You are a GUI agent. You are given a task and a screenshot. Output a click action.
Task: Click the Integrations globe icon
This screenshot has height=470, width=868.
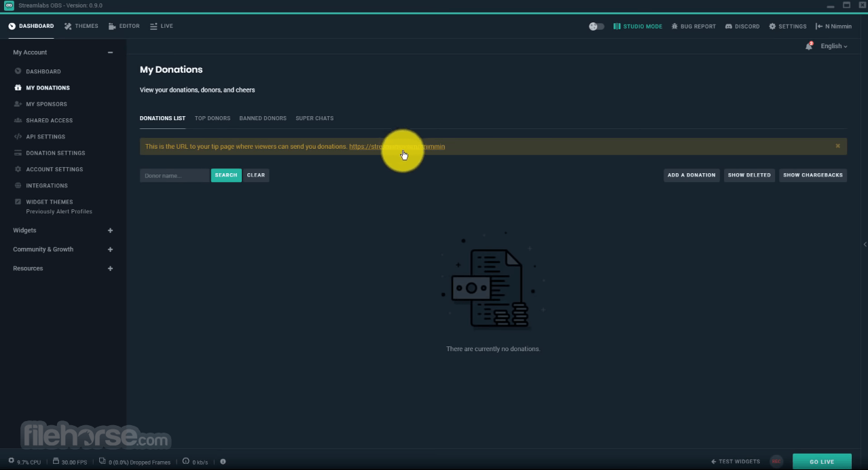tap(18, 185)
